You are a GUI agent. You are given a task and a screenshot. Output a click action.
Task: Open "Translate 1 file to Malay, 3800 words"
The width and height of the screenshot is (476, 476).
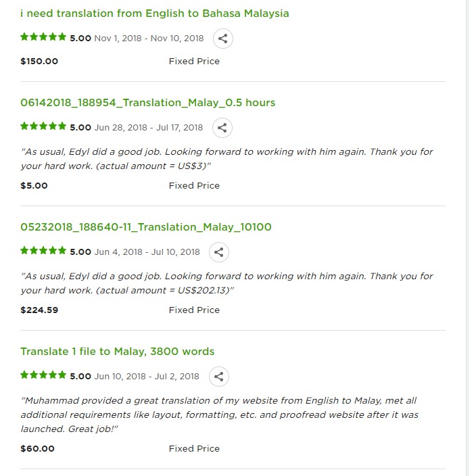pyautogui.click(x=118, y=352)
